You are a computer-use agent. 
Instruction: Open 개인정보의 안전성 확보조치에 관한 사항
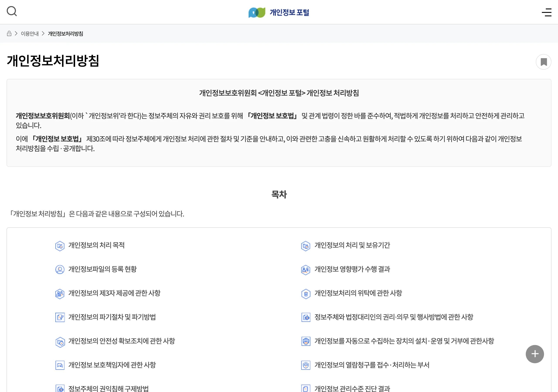[x=122, y=341]
